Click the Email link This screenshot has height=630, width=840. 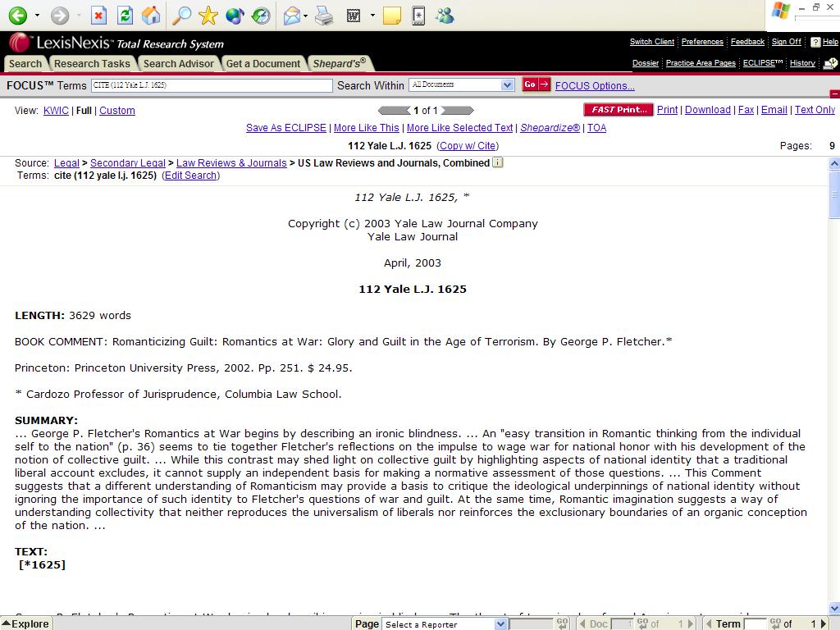774,110
